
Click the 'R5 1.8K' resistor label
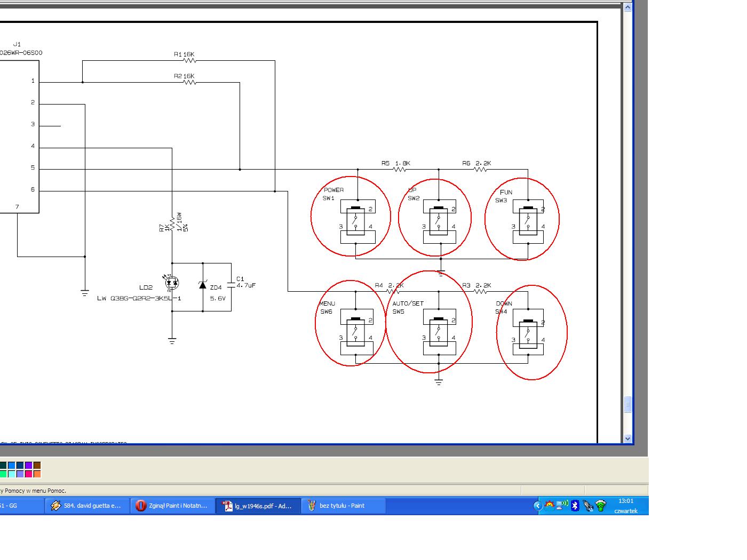(x=396, y=163)
